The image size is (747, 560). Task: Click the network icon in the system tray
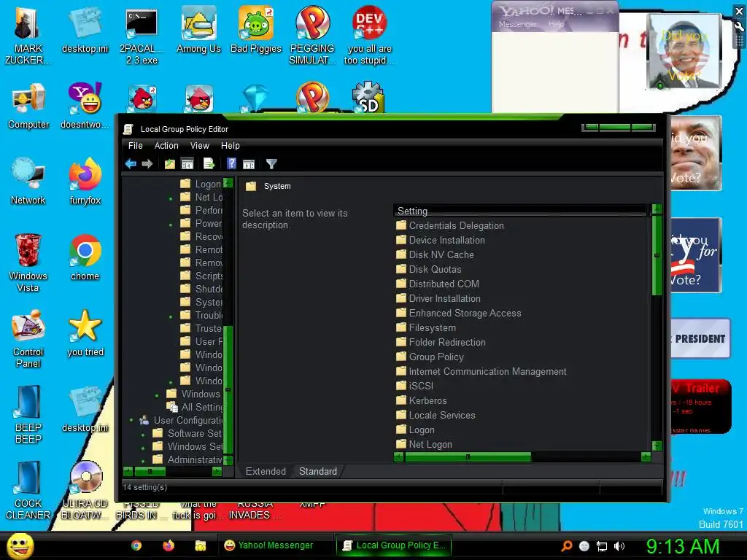tap(602, 546)
